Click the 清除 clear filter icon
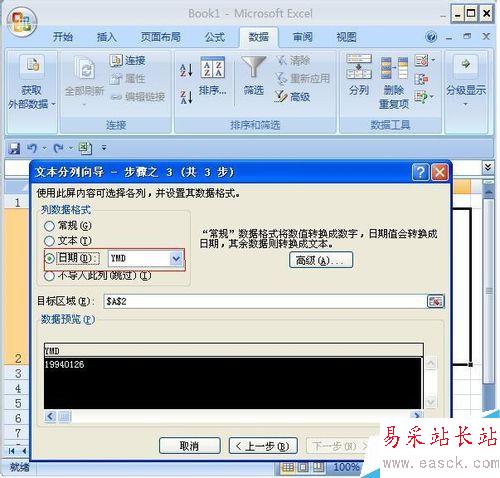This screenshot has height=478, width=500. 282,60
